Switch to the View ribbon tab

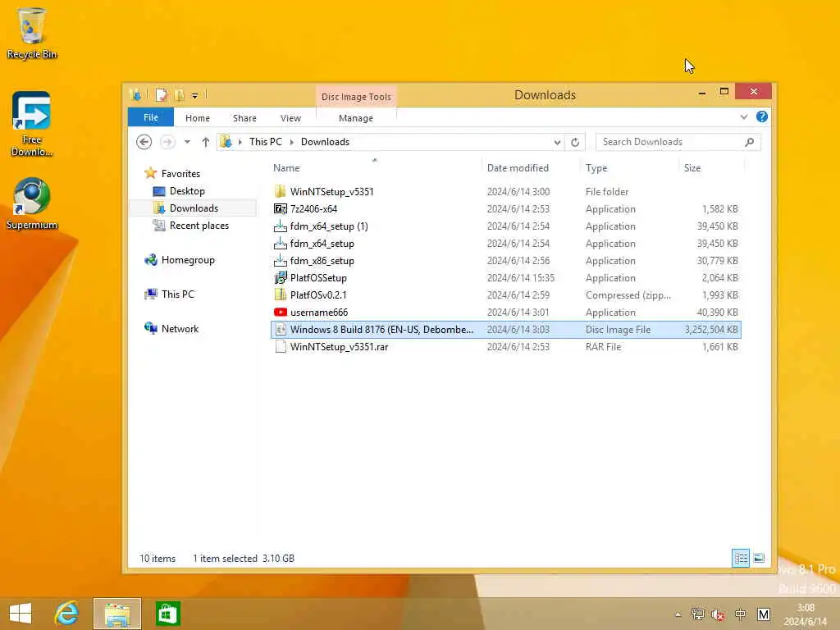tap(290, 118)
